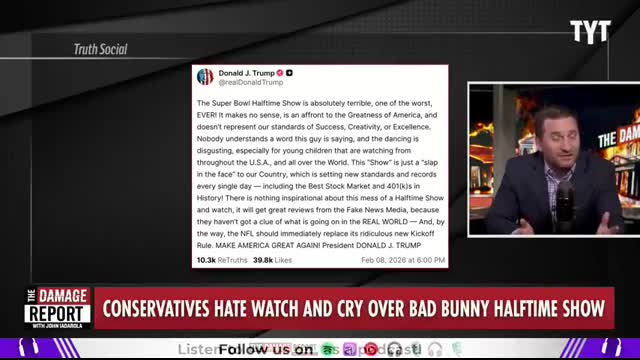Click the 'Conservatives Hate Watch' headline banner
This screenshot has height=360, width=640.
(354, 308)
